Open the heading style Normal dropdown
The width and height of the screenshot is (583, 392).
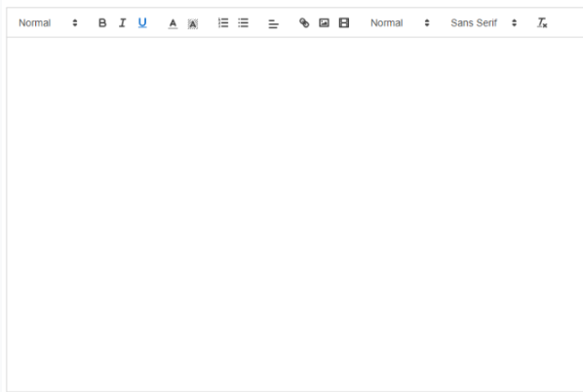point(49,23)
